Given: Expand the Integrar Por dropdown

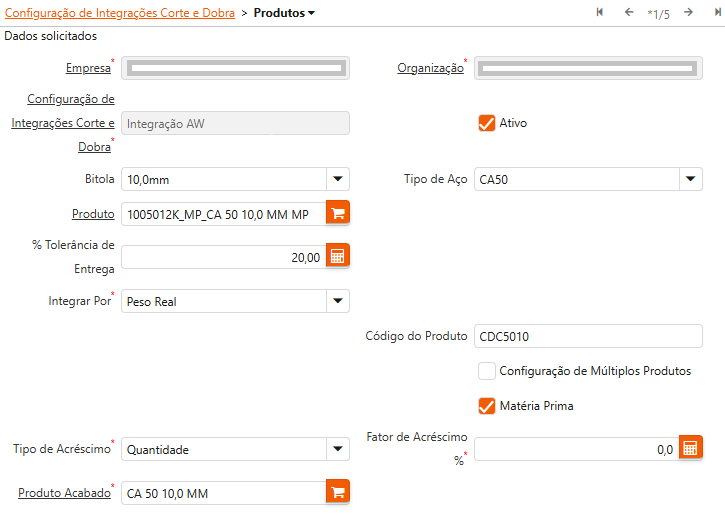Looking at the screenshot, I should (337, 301).
